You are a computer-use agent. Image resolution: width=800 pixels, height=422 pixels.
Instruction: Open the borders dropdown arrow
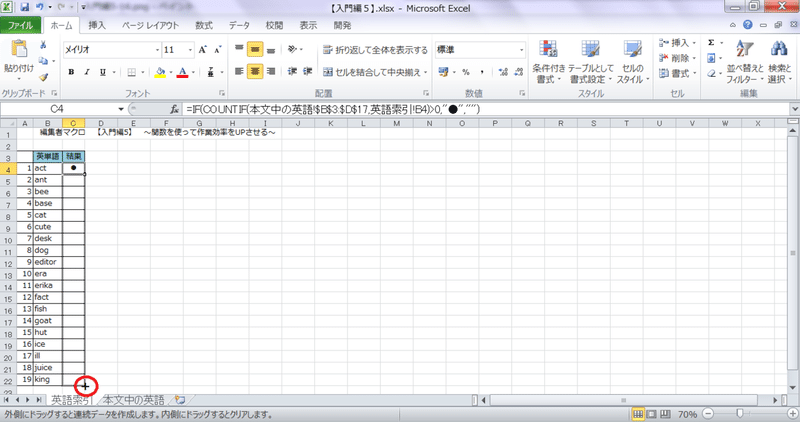coord(143,72)
